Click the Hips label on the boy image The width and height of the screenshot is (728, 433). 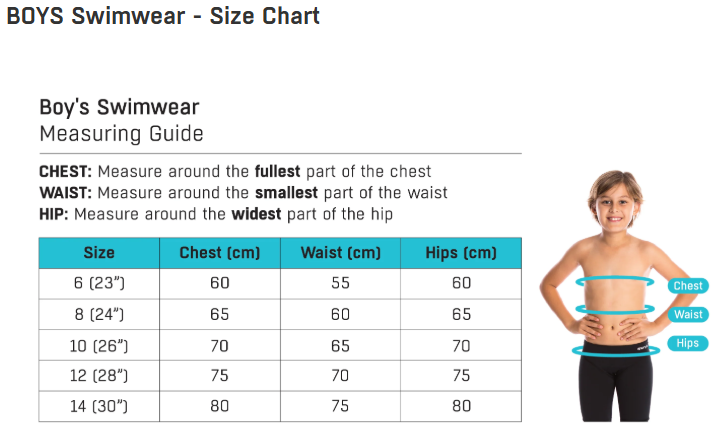(688, 344)
